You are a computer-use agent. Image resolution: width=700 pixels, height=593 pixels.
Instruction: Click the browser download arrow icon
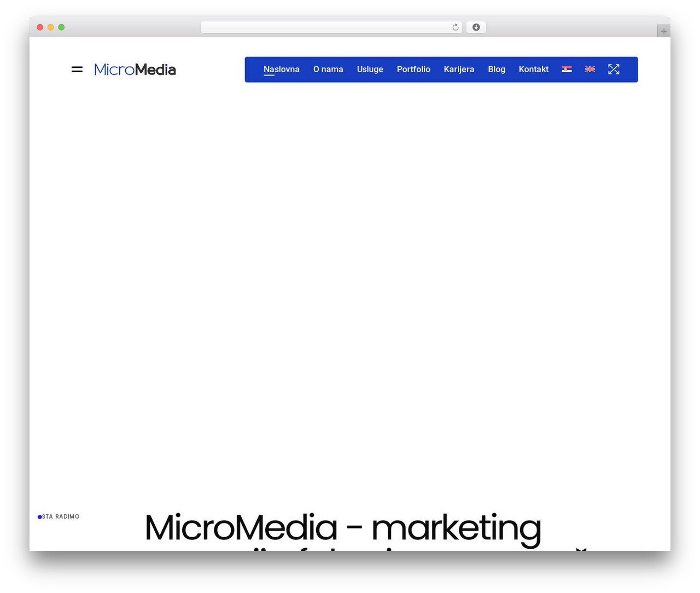click(x=476, y=27)
